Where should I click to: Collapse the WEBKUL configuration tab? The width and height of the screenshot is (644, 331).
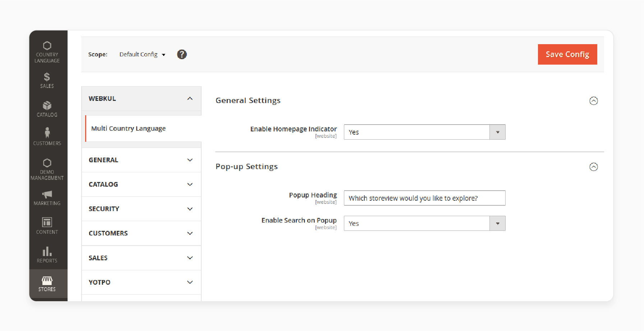click(141, 98)
